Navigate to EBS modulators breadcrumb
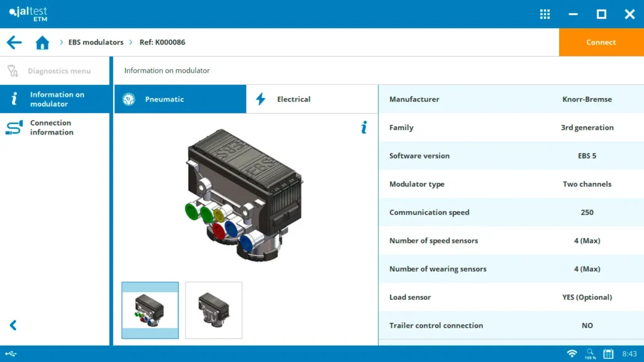Screen dimensions: 644x362 pos(96,42)
